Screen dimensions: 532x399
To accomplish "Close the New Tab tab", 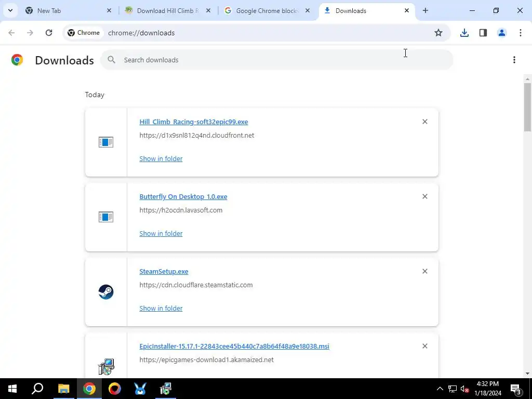I will coord(109,10).
